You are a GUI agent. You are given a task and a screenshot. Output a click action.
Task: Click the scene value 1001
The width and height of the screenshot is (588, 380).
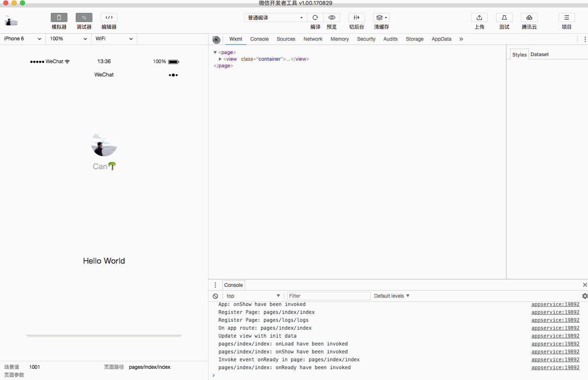click(x=35, y=367)
